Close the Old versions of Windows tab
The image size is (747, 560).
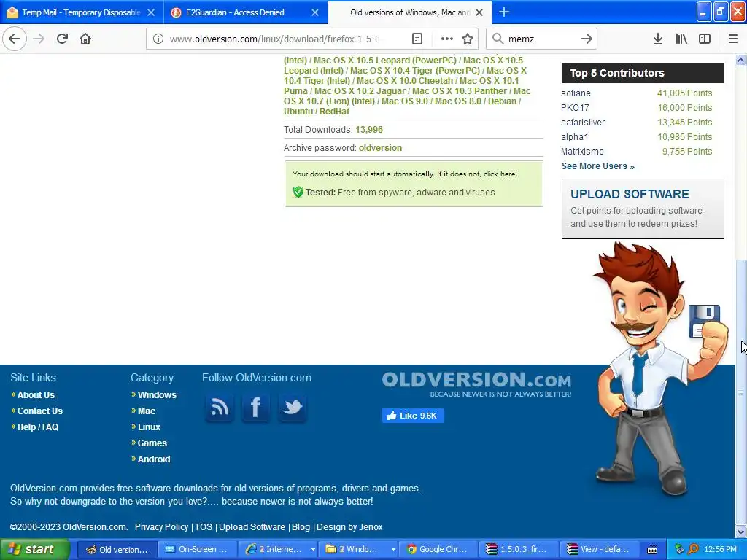coord(479,12)
